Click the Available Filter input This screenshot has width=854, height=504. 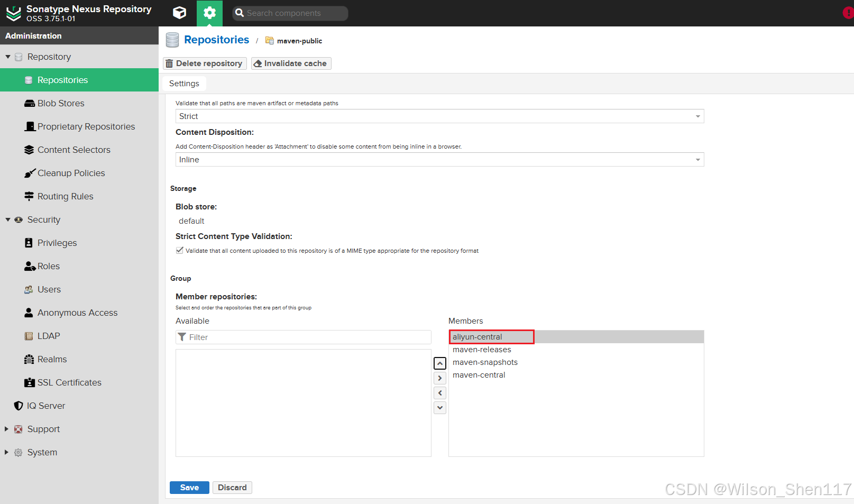304,337
